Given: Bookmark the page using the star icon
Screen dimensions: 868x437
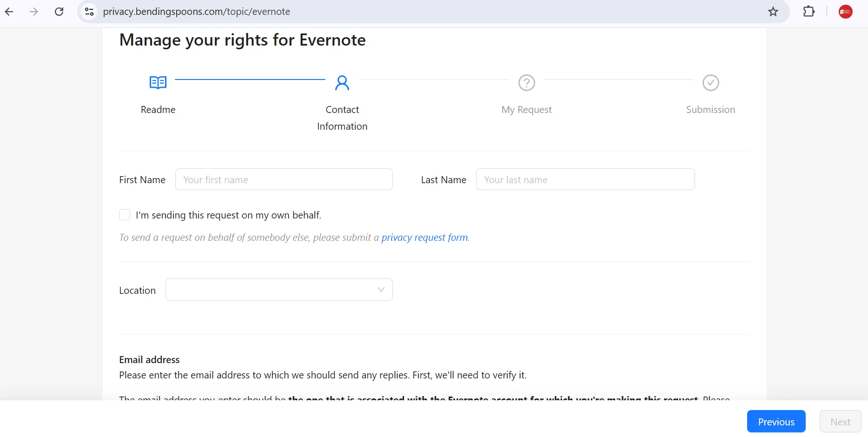Looking at the screenshot, I should [x=773, y=12].
